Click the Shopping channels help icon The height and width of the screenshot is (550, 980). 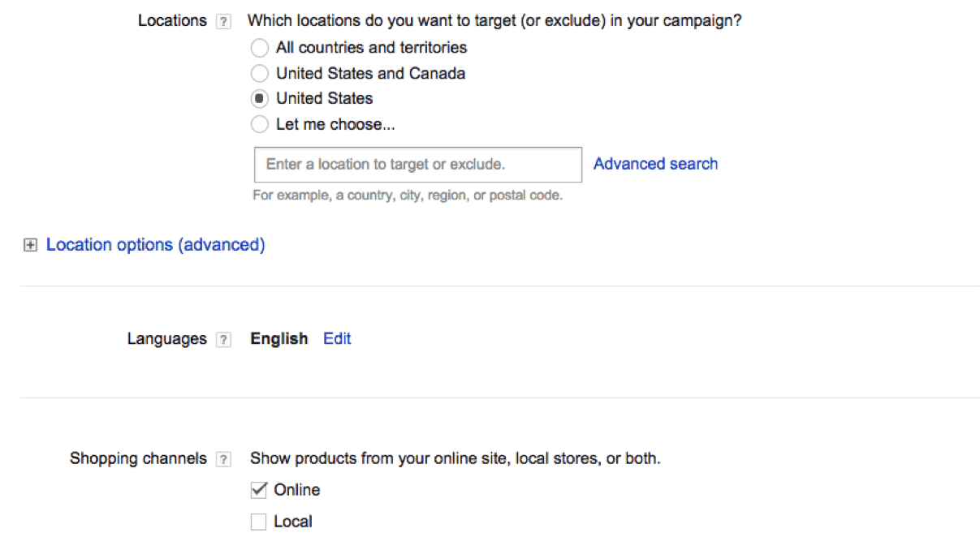click(223, 460)
